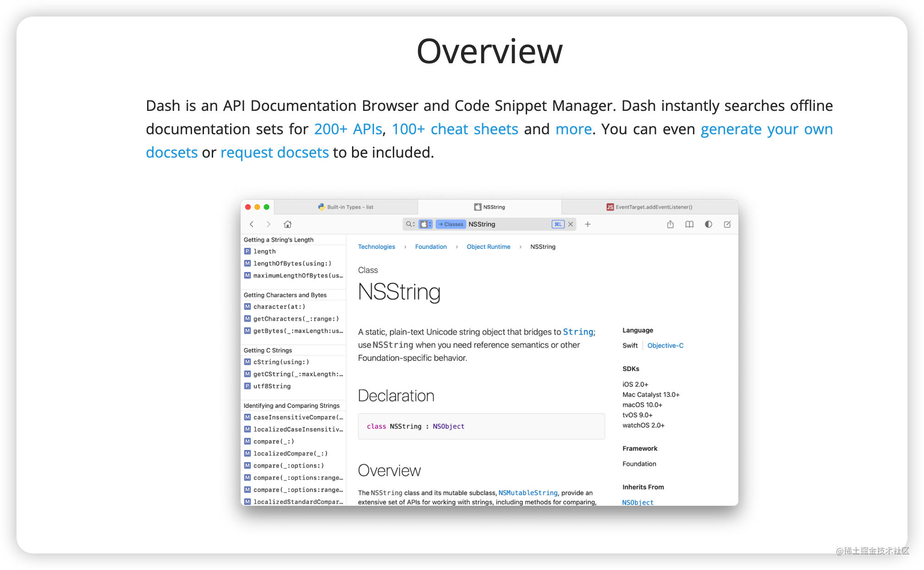Screen dimensions: 924x570
Task: Click Object Runtime breadcrumb
Action: click(489, 247)
